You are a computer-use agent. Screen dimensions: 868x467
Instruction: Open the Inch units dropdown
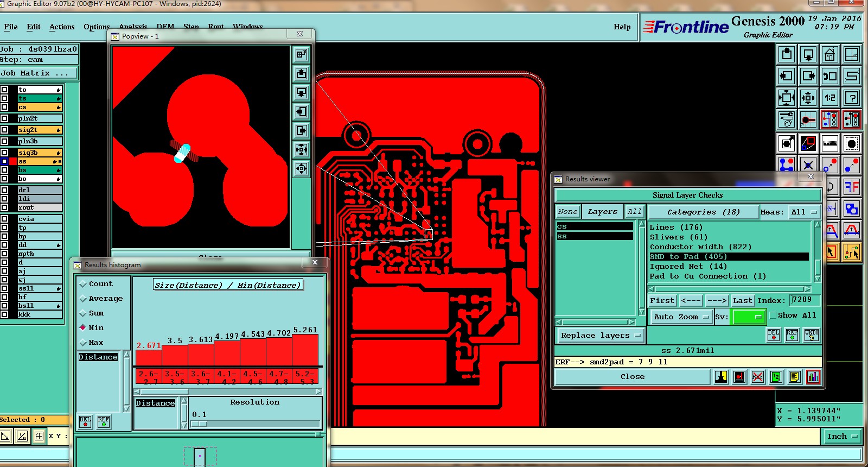point(843,436)
